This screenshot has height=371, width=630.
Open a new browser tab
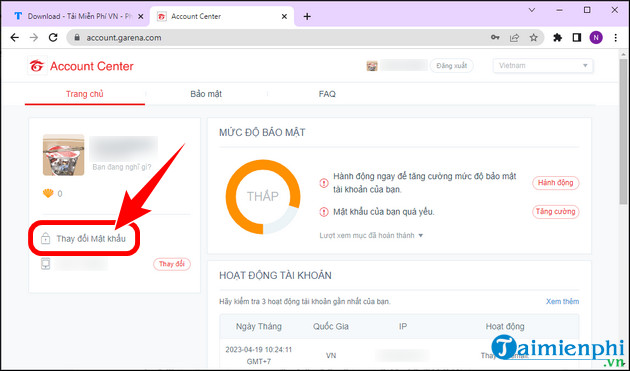(307, 16)
